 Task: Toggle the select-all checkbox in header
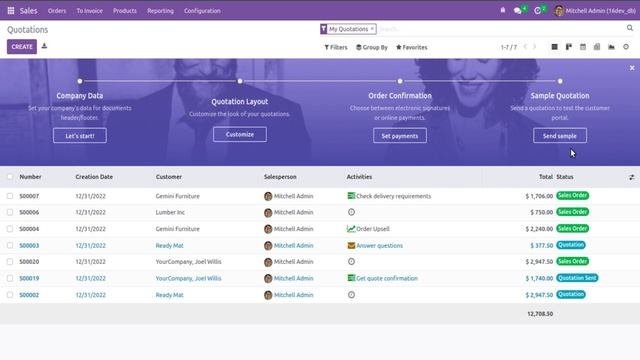[10, 177]
